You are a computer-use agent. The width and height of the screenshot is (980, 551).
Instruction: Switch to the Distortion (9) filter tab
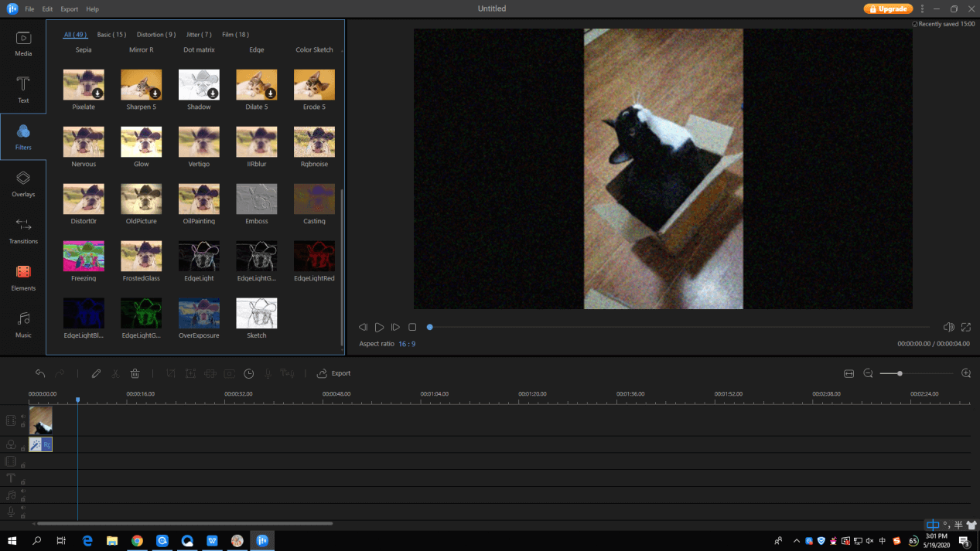(156, 35)
